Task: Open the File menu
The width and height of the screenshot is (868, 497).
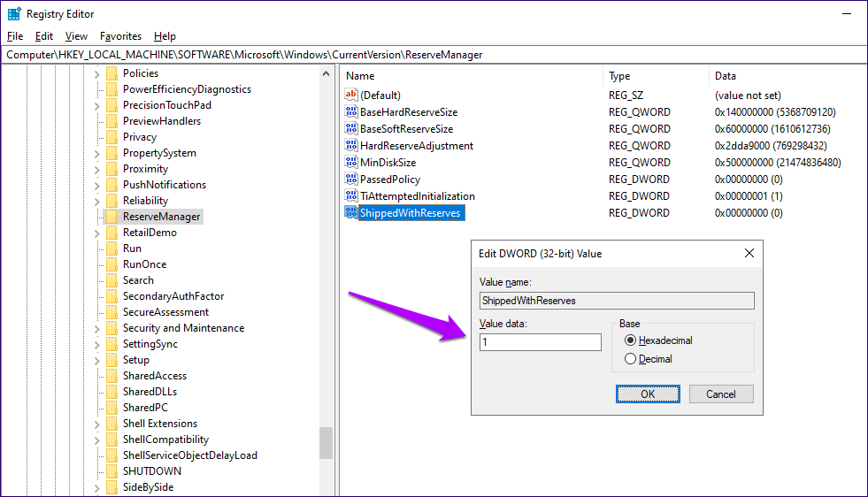Action: coord(15,36)
